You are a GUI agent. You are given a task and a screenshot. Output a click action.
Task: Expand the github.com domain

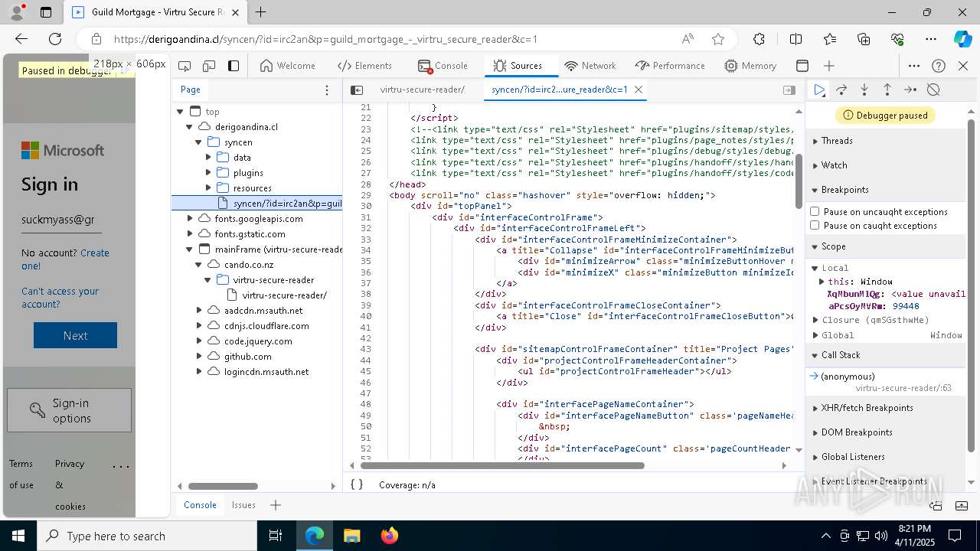click(x=199, y=356)
